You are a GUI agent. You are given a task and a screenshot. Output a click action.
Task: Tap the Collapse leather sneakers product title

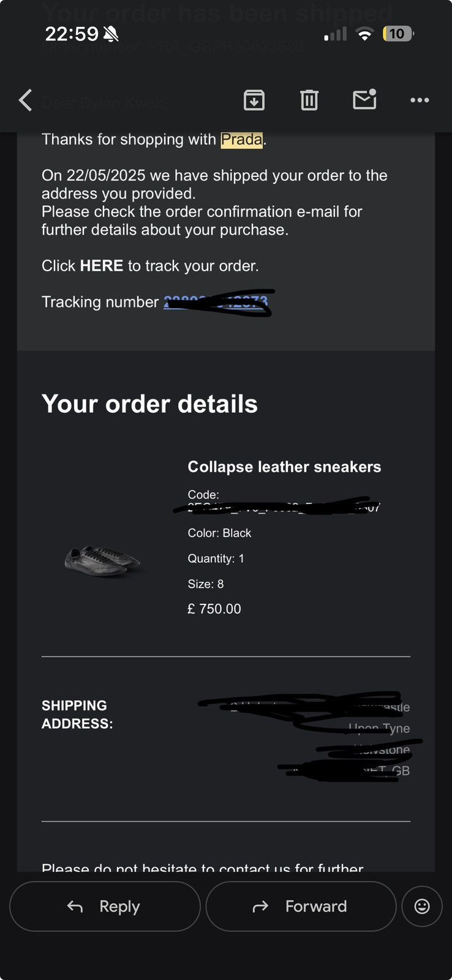[284, 467]
